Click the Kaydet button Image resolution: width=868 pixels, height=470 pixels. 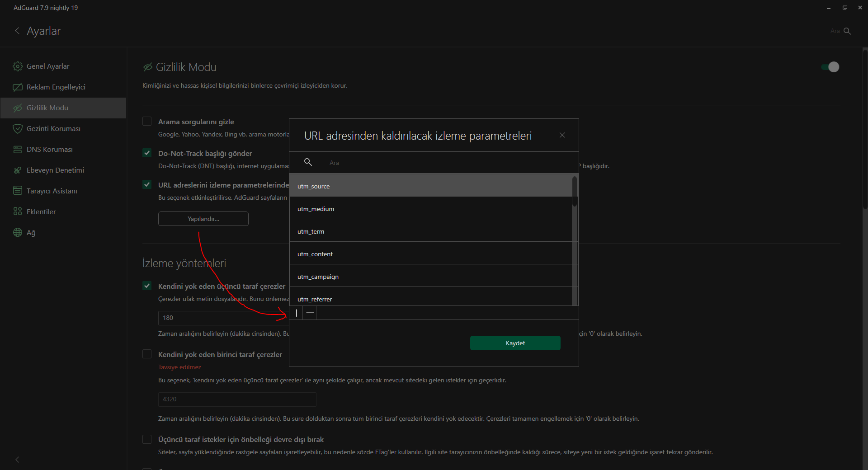(515, 343)
